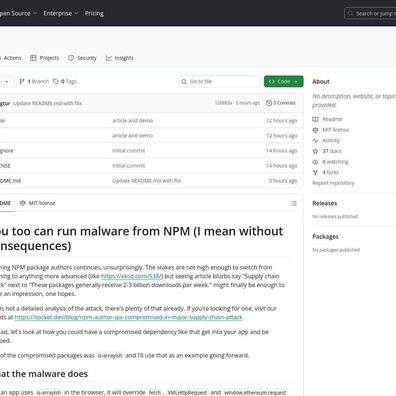Click the pulse icon next to Activity
Image resolution: width=396 pixels, height=396 pixels.
315,140
